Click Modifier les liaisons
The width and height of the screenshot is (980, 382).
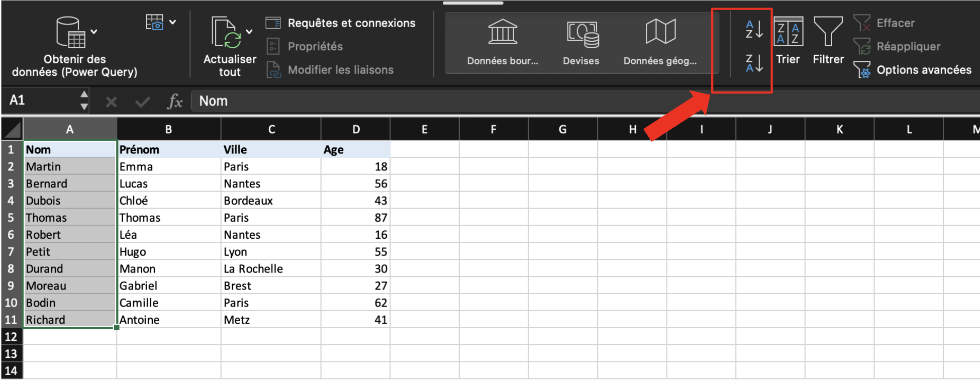tap(330, 70)
